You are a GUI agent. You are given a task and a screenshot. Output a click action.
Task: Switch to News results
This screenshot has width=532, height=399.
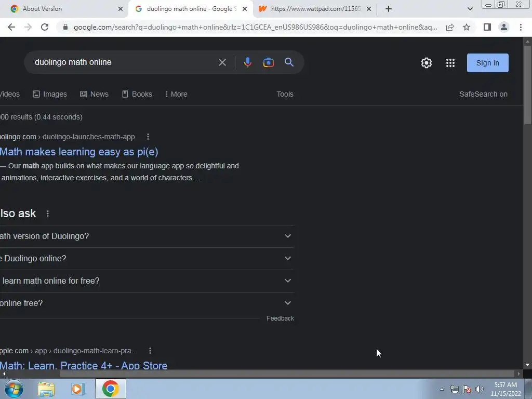[95, 95]
